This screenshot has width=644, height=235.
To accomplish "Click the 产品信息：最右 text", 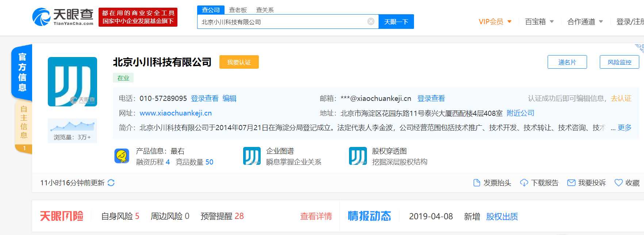I will pos(160,151).
